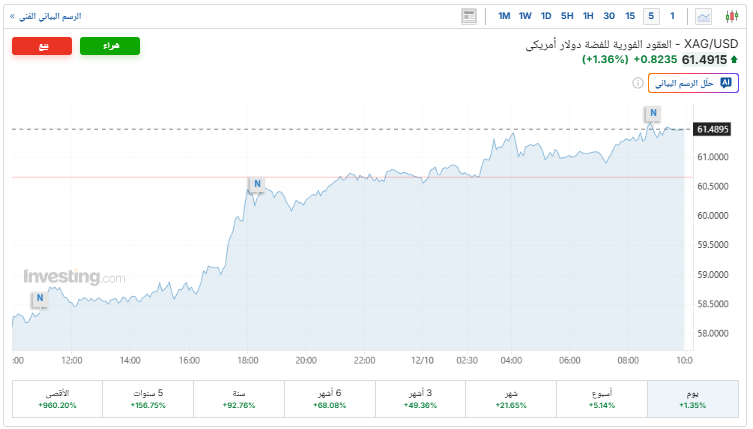This screenshot has width=753, height=429.
Task: Click the Investing.com watermark logo
Action: [74, 277]
